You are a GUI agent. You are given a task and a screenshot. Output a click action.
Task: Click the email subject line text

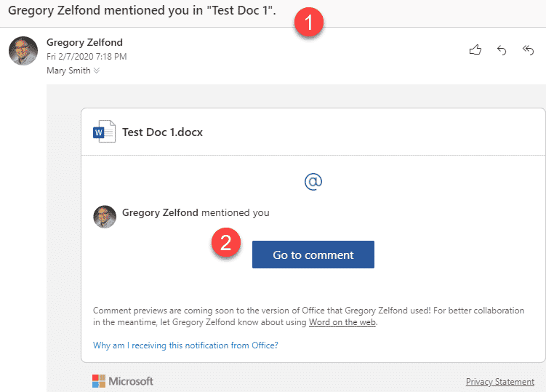[x=142, y=10]
